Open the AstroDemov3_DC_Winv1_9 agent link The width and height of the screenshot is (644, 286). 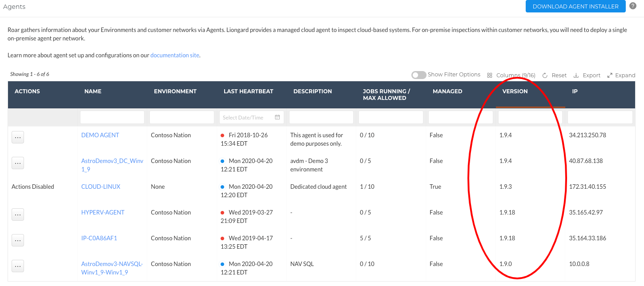pyautogui.click(x=112, y=165)
